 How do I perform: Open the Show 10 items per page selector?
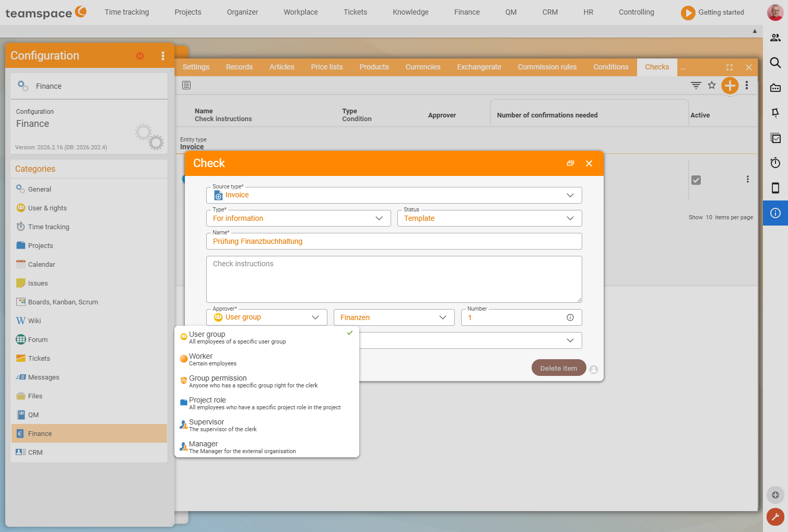coord(721,217)
